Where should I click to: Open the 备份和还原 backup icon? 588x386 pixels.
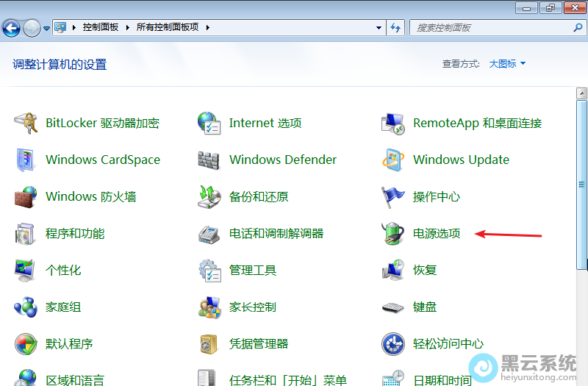209,197
